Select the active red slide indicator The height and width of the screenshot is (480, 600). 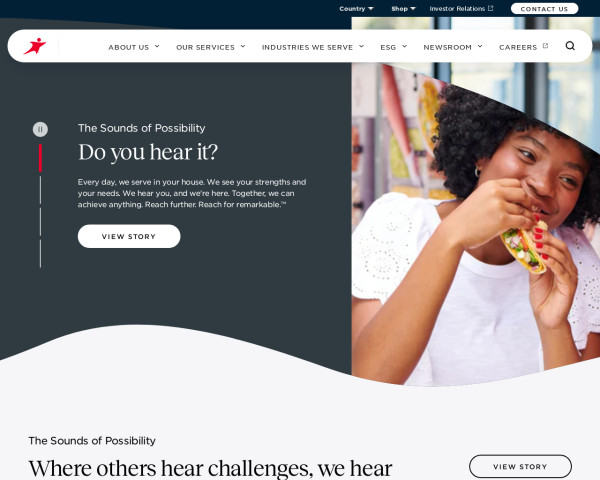[40, 158]
